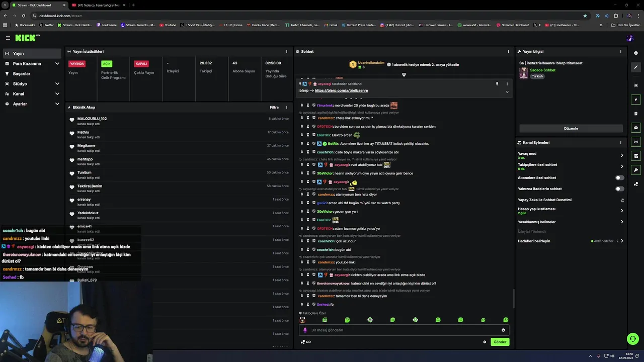Click the pencil edit icon in right sidebar
This screenshot has height=362, width=644.
(636, 67)
